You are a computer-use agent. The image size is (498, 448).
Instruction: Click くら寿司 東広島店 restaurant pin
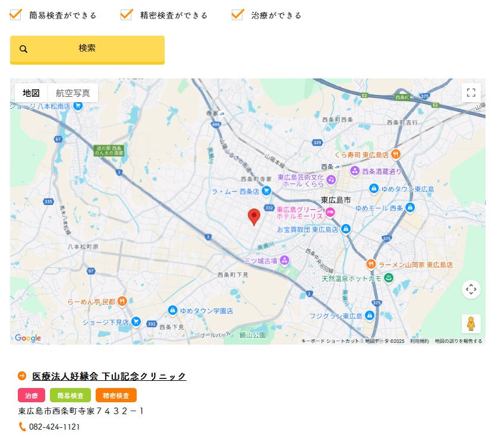[395, 154]
